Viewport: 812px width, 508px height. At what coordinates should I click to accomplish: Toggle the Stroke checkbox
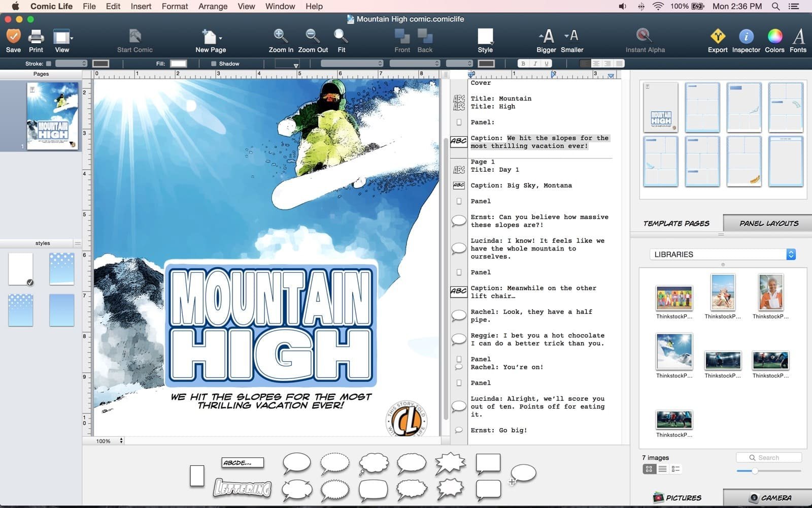point(49,63)
